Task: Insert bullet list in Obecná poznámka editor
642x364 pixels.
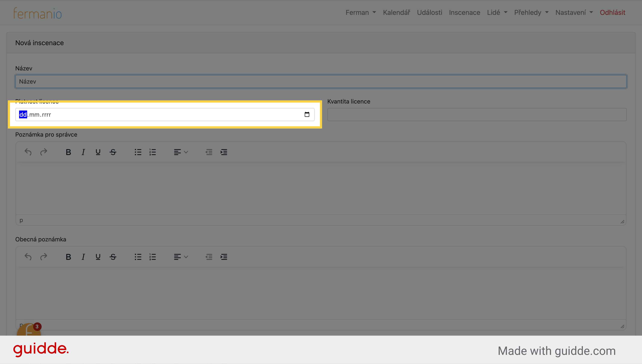Action: tap(138, 257)
